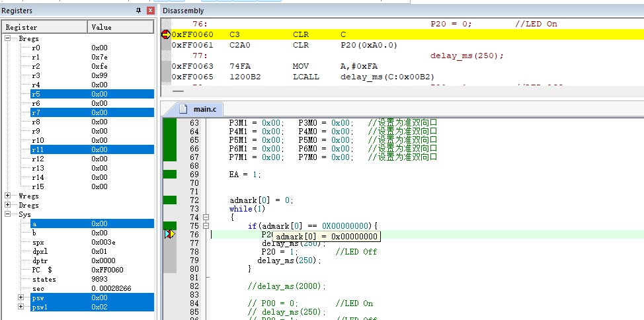Select disassembly line MOV A,#0xFA
This screenshot has width=644, height=320.
pyautogui.click(x=407, y=66)
